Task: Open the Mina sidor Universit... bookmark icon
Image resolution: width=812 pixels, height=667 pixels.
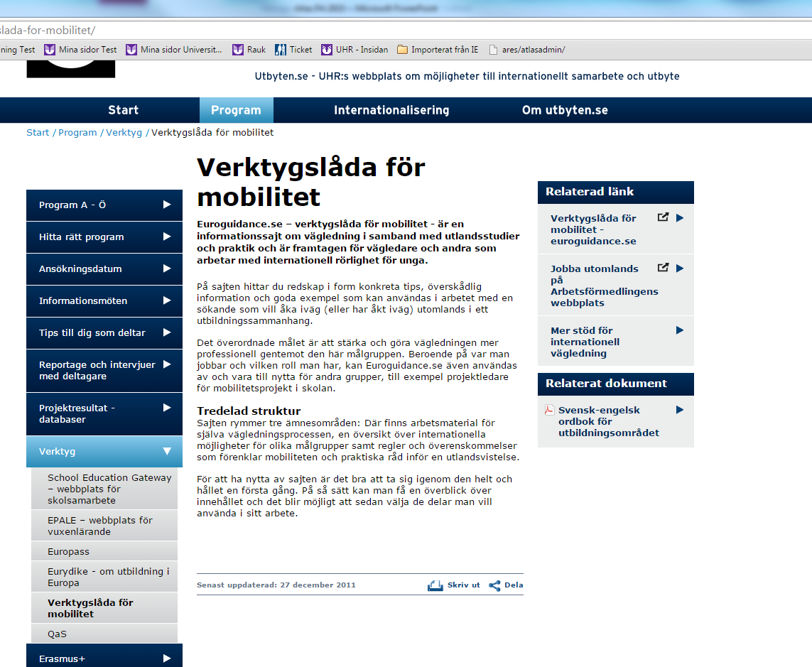Action: [x=131, y=50]
